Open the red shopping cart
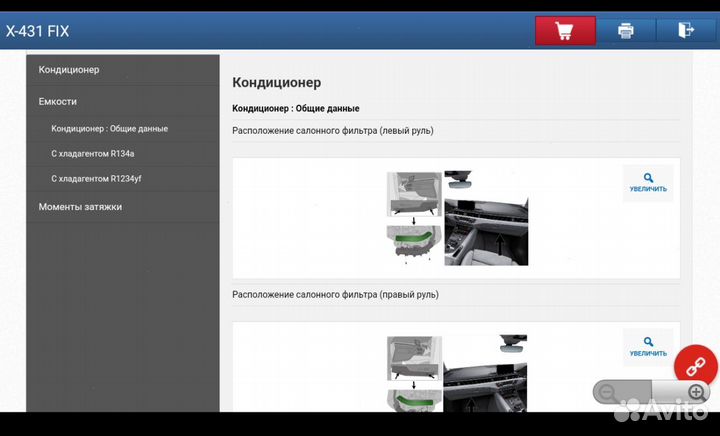 (x=564, y=30)
